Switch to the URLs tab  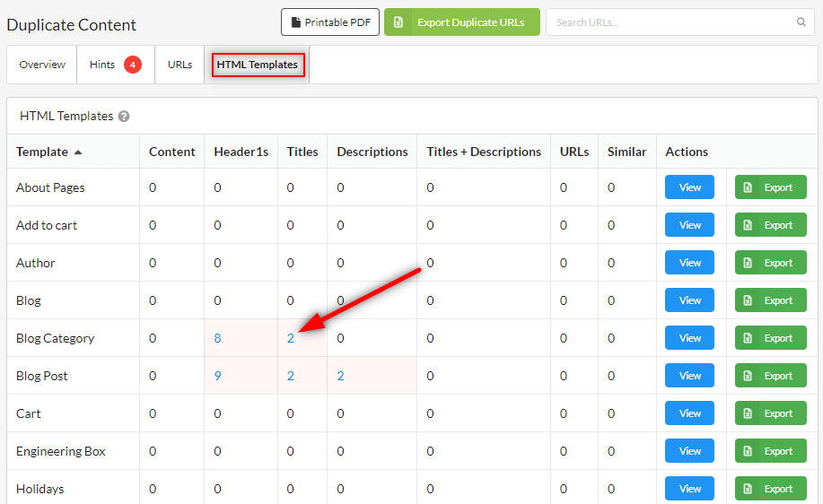point(179,65)
